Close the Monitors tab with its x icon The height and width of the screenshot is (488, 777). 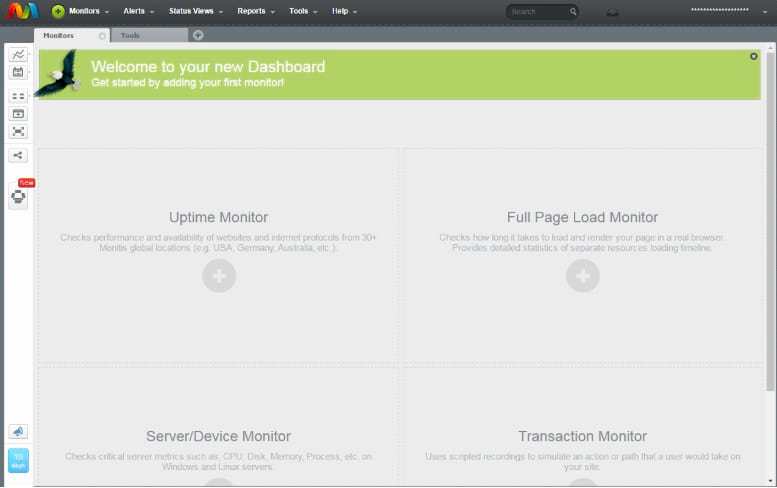point(102,36)
